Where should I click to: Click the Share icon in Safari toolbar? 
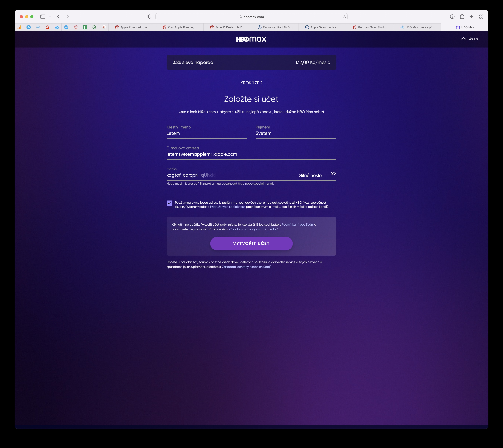point(462,17)
